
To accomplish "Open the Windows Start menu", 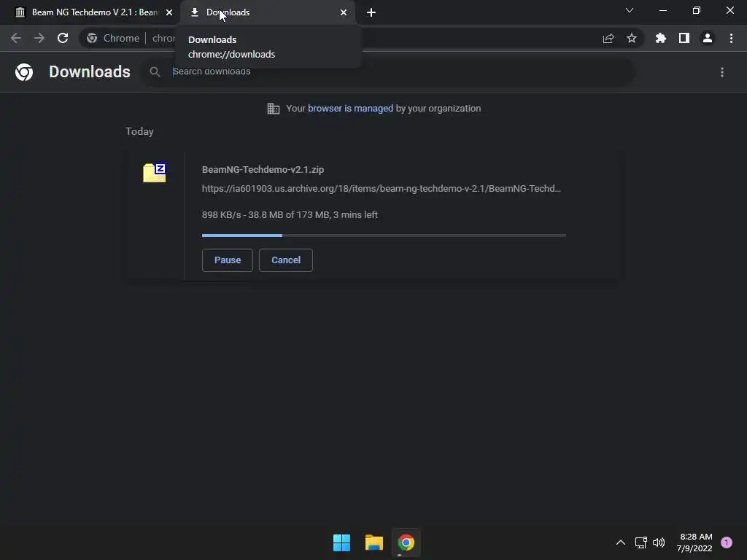I will pos(341,542).
